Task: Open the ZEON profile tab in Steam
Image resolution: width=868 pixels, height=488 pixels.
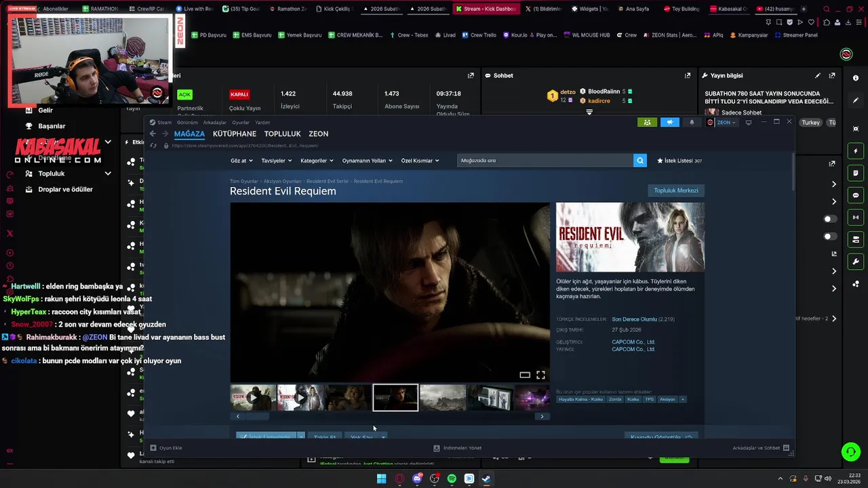Action: (x=318, y=134)
